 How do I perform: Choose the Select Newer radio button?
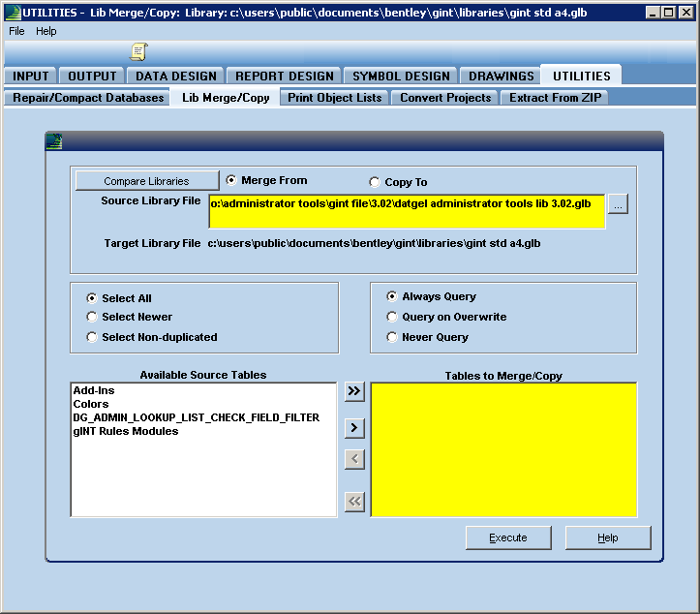click(92, 317)
